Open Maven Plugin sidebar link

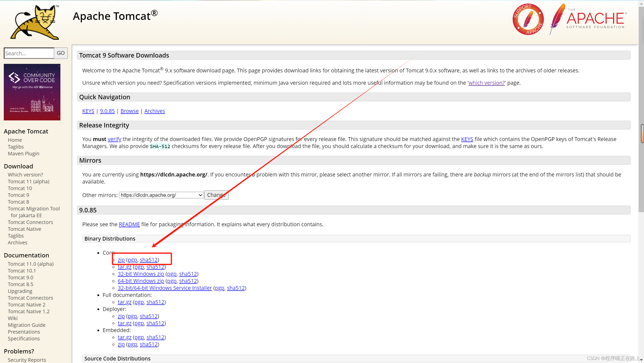click(23, 154)
